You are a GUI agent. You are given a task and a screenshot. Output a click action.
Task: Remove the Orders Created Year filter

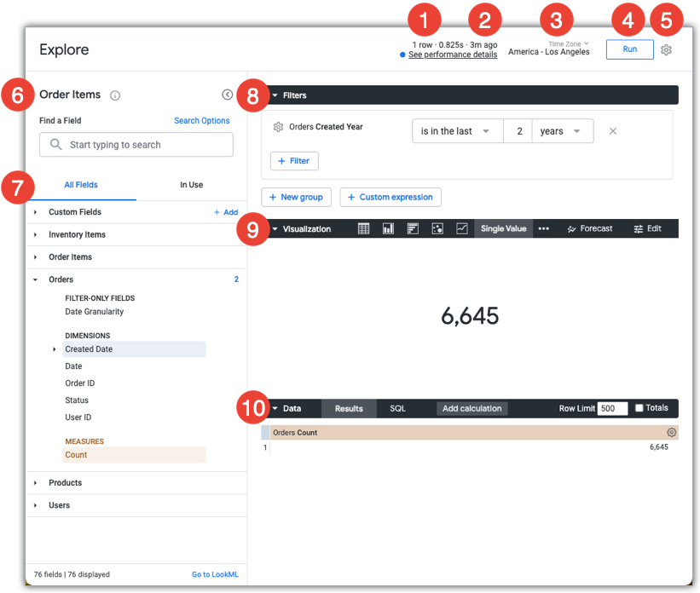coord(612,131)
